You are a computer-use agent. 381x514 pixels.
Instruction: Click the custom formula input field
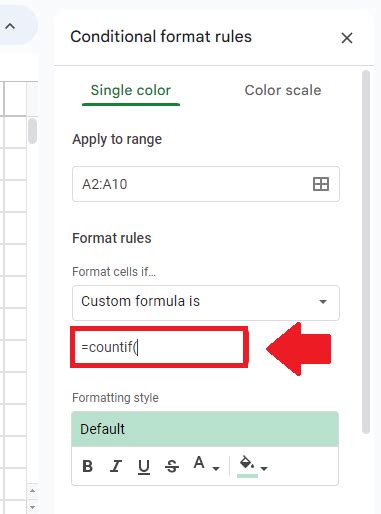[x=159, y=347]
